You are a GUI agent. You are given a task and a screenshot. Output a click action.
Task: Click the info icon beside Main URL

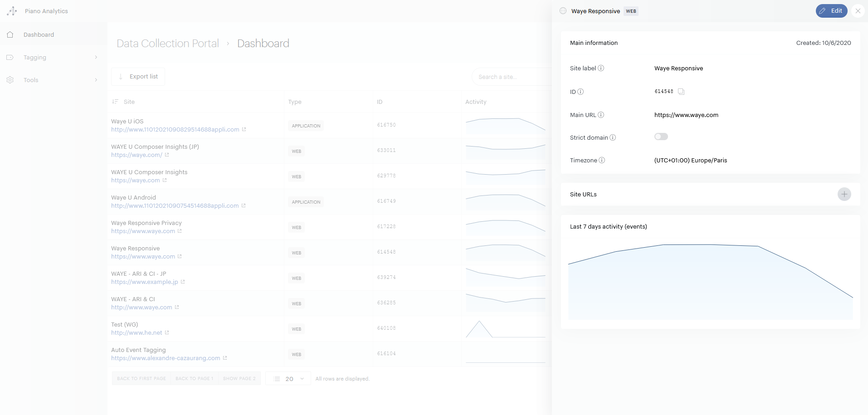[601, 115]
